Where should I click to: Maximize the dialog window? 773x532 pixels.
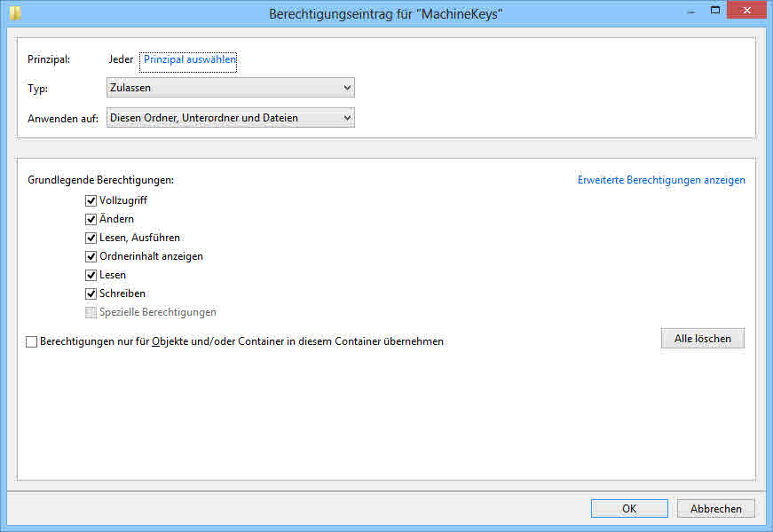(x=714, y=10)
